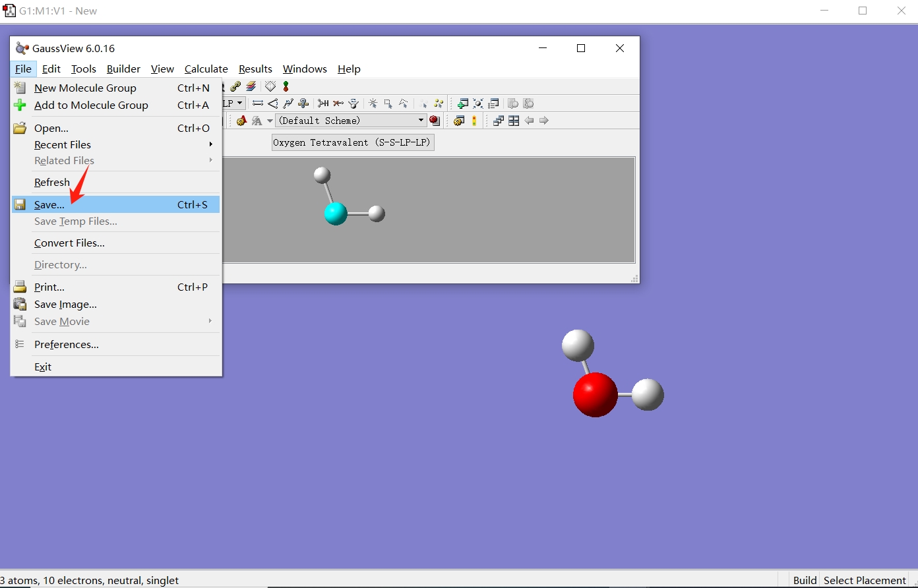Open the Windows menu

click(x=305, y=69)
